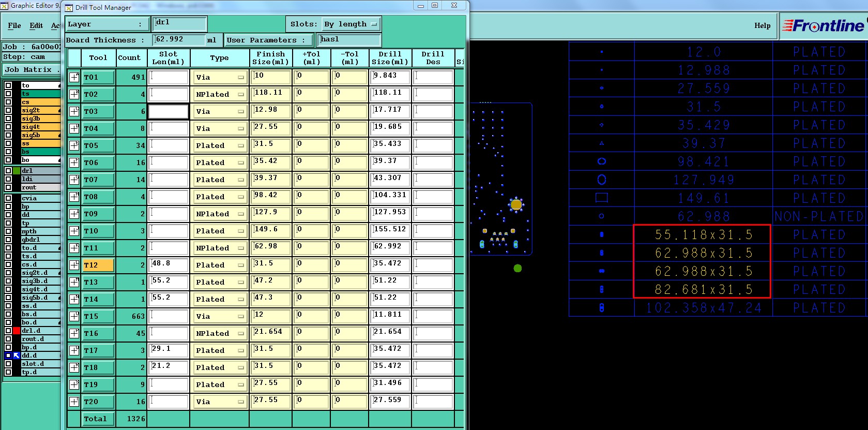Click the Finish Size field for tool T02
This screenshot has width=868, height=430.
tap(271, 94)
